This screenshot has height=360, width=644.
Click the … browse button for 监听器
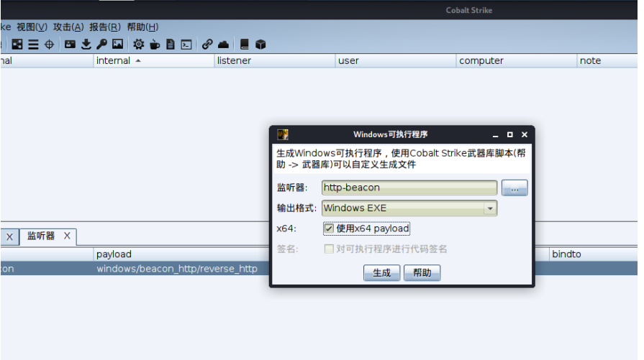click(514, 188)
